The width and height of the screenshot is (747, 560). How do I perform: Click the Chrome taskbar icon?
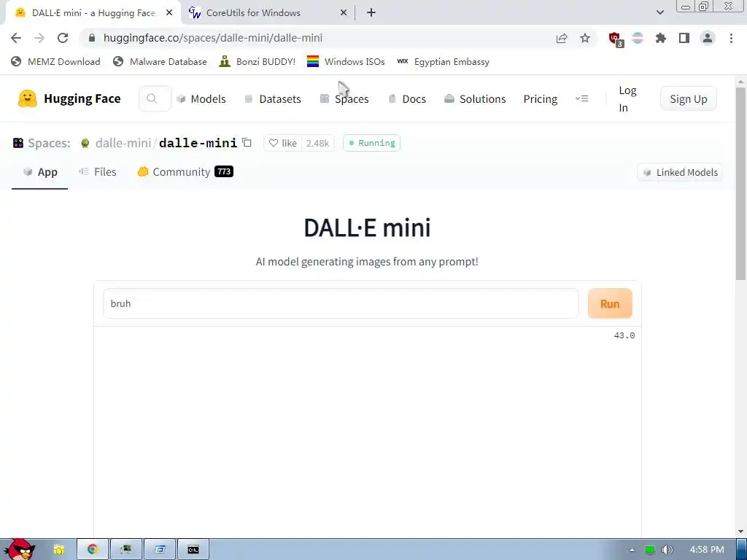click(x=93, y=550)
